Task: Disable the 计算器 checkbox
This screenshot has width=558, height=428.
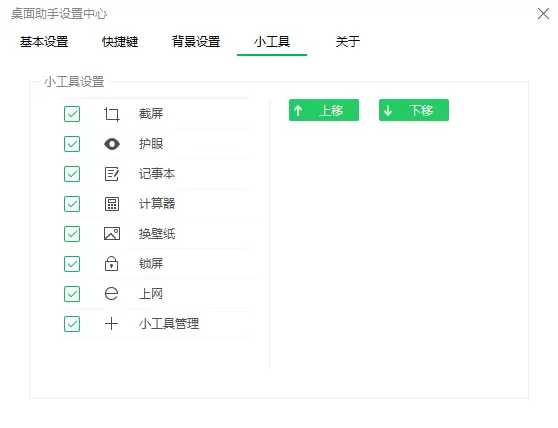Action: [72, 204]
